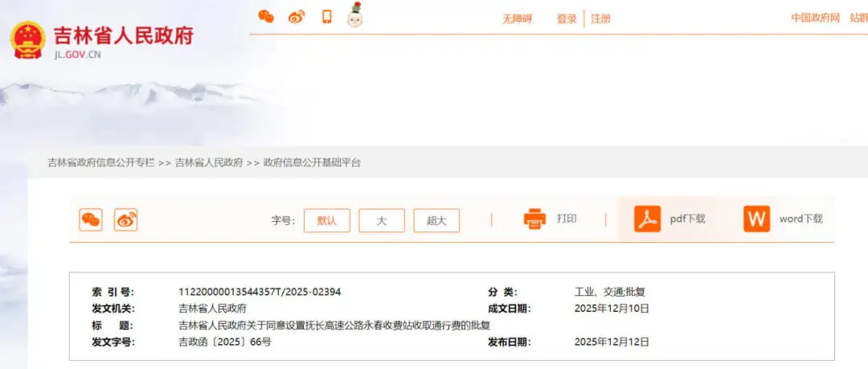This screenshot has height=369, width=868.
Task: Open 政府信息公开基础平台 breadcrumb
Action: pos(313,162)
